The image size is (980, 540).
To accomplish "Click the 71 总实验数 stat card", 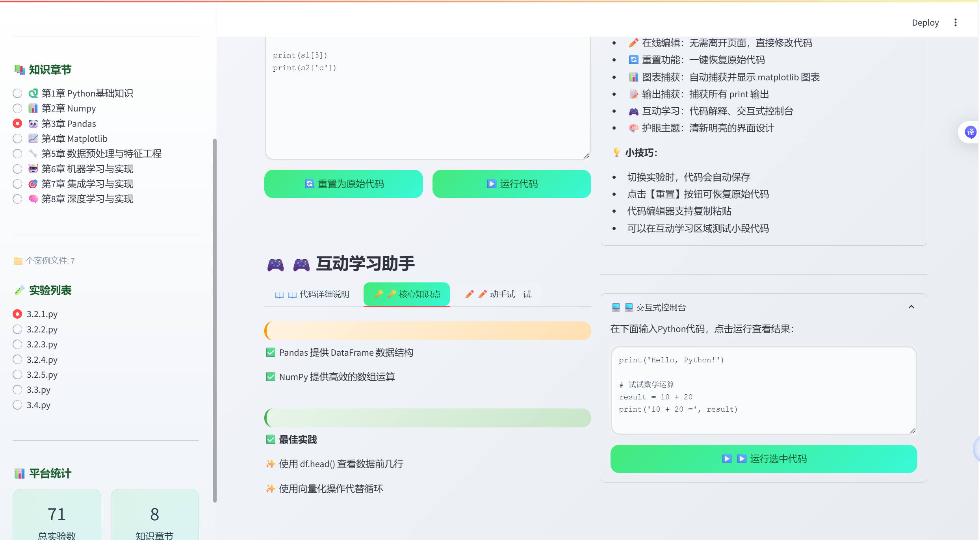I will coord(57,514).
